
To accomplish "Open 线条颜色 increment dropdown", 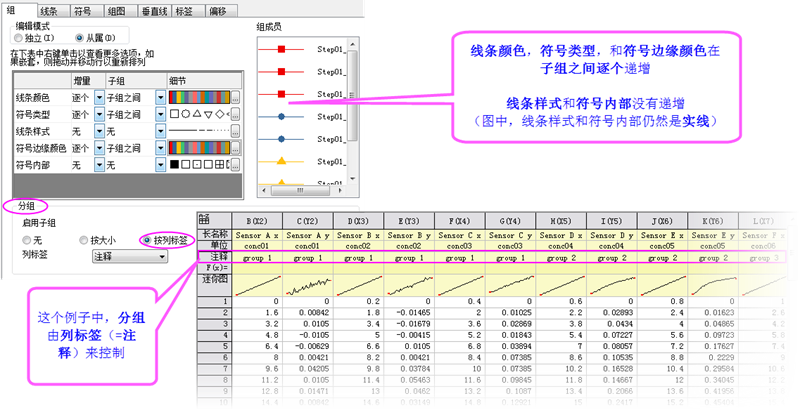I will coord(99,97).
